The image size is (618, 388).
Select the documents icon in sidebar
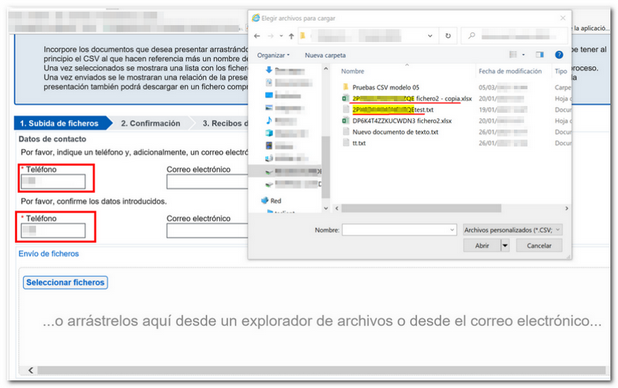[269, 82]
